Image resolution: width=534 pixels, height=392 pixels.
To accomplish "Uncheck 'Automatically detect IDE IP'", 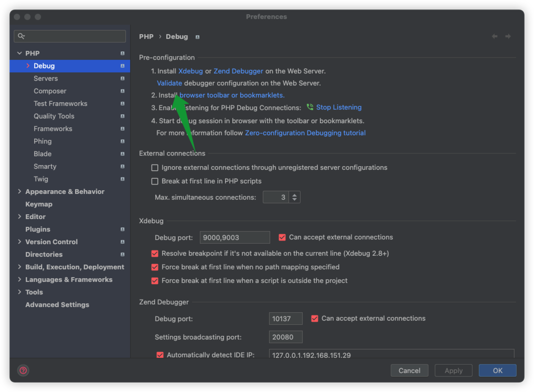I will [x=159, y=355].
